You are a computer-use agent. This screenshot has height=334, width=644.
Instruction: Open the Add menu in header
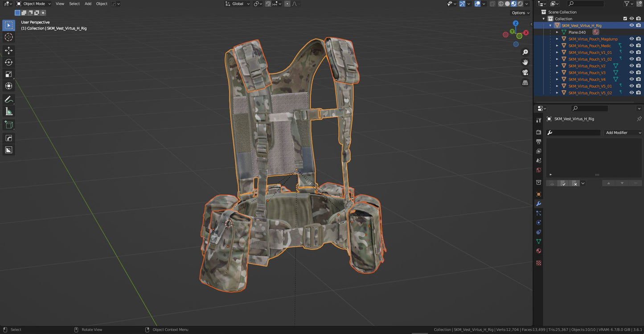tap(88, 4)
